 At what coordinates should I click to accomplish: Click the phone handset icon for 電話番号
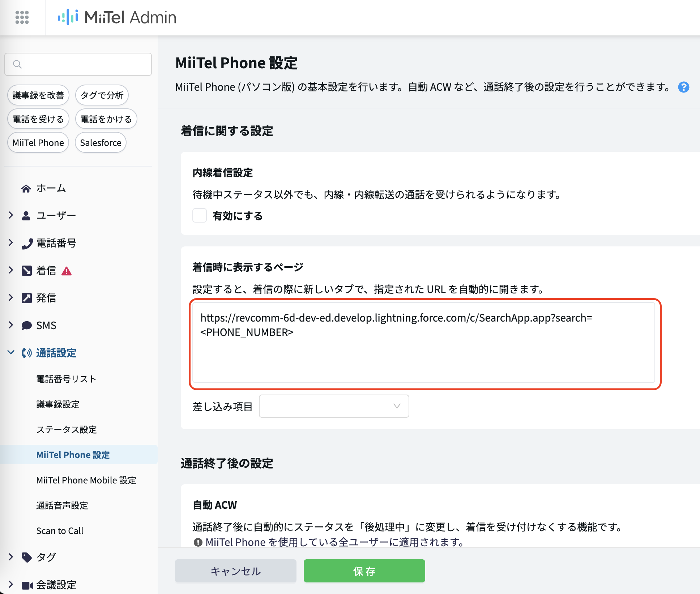click(27, 244)
